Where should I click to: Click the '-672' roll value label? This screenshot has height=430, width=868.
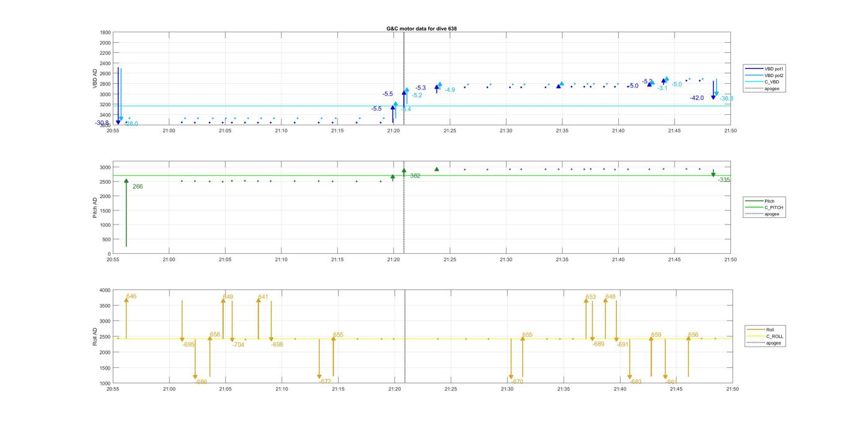tap(325, 382)
